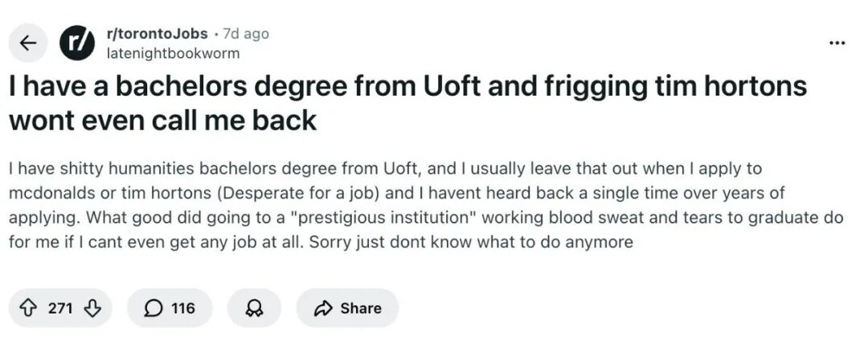Click the "7d ago" timestamp

[x=246, y=34]
